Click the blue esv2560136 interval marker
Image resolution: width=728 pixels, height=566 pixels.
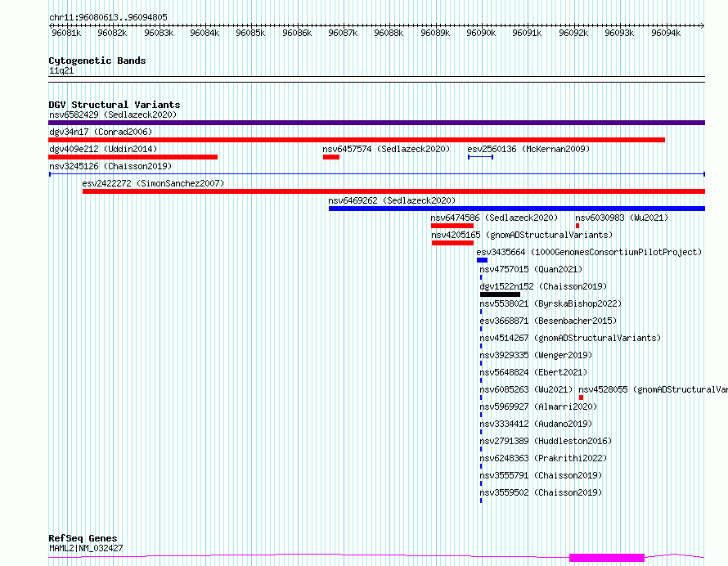click(x=480, y=157)
